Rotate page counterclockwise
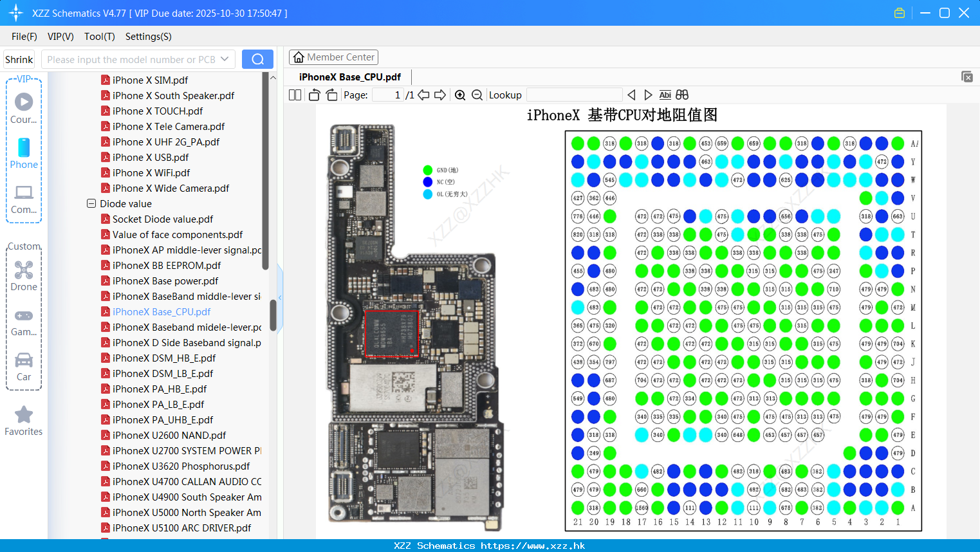 coord(314,95)
